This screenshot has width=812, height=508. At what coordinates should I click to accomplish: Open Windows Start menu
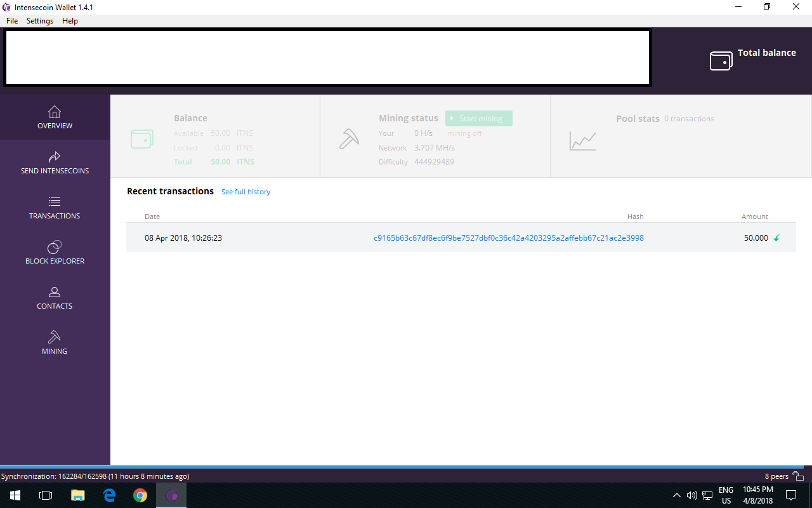pos(15,495)
